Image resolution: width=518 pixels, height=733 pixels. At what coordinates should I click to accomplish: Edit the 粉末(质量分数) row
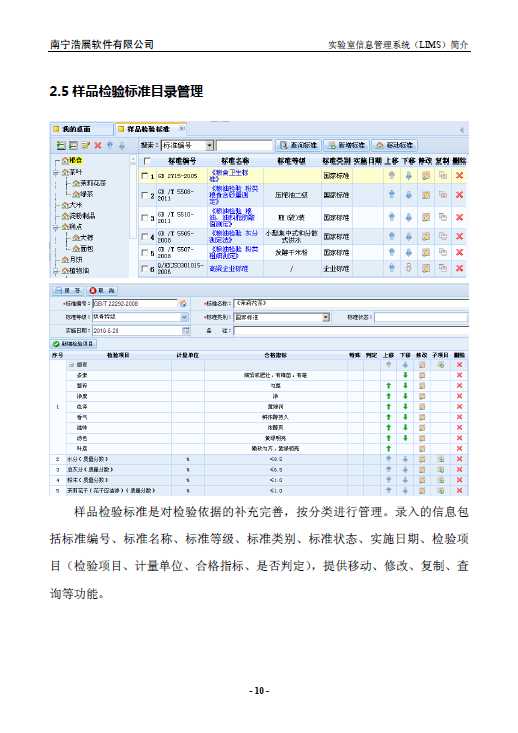click(x=422, y=480)
